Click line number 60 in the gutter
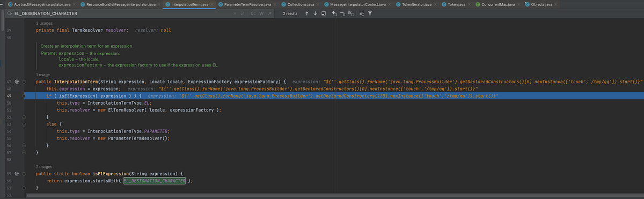The width and height of the screenshot is (644, 199). point(9,181)
